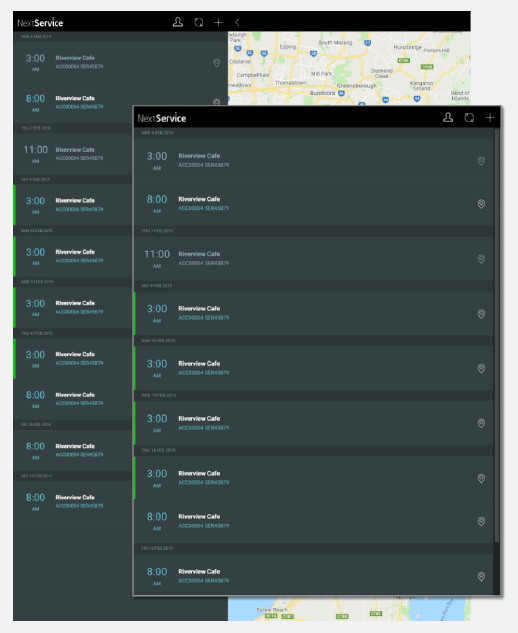This screenshot has width=518, height=633.
Task: Select Riverview Cafe under SUN 10 FEB, front window
Action: point(199,363)
